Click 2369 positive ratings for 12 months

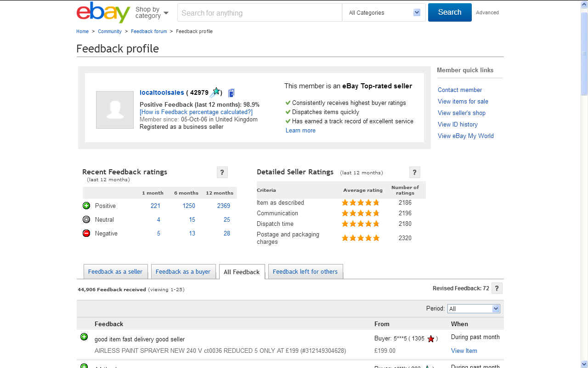224,206
